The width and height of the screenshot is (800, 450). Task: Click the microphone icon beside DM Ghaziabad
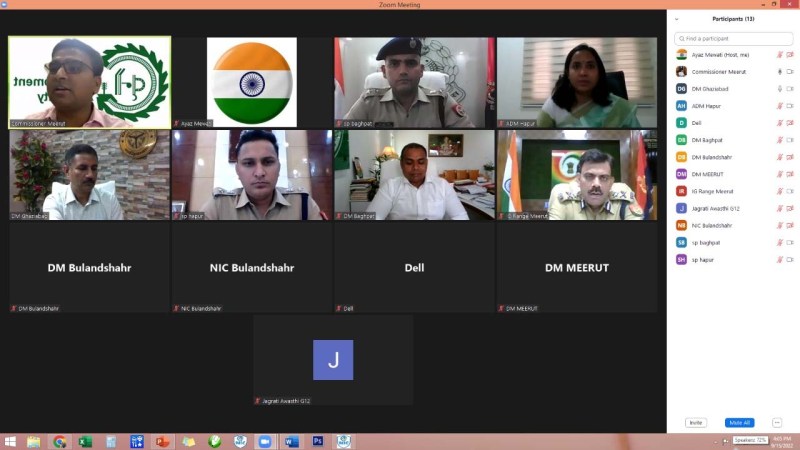click(x=779, y=89)
